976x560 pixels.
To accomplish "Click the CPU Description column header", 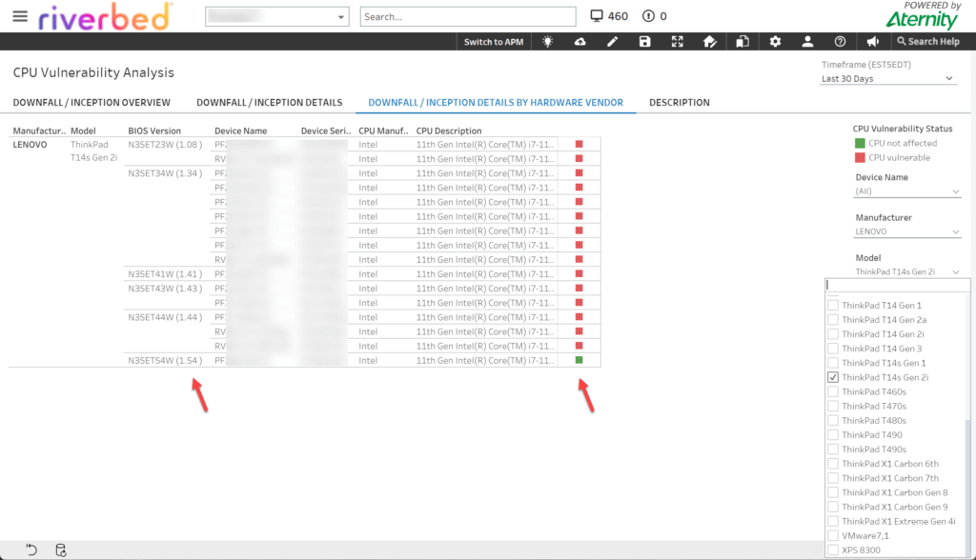I will (x=449, y=130).
